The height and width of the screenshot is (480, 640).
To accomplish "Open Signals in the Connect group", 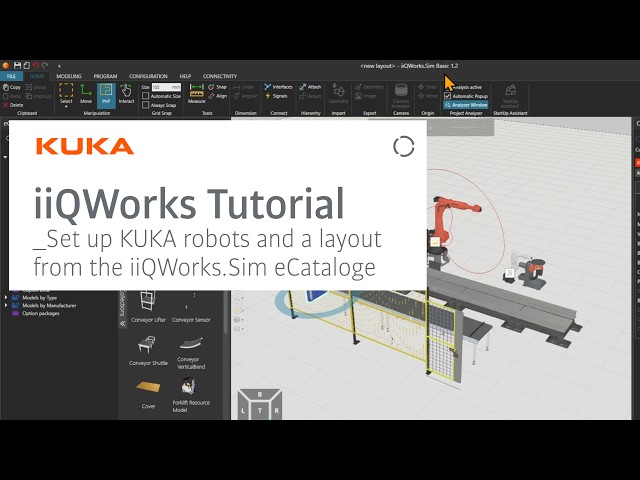I will pos(276,96).
